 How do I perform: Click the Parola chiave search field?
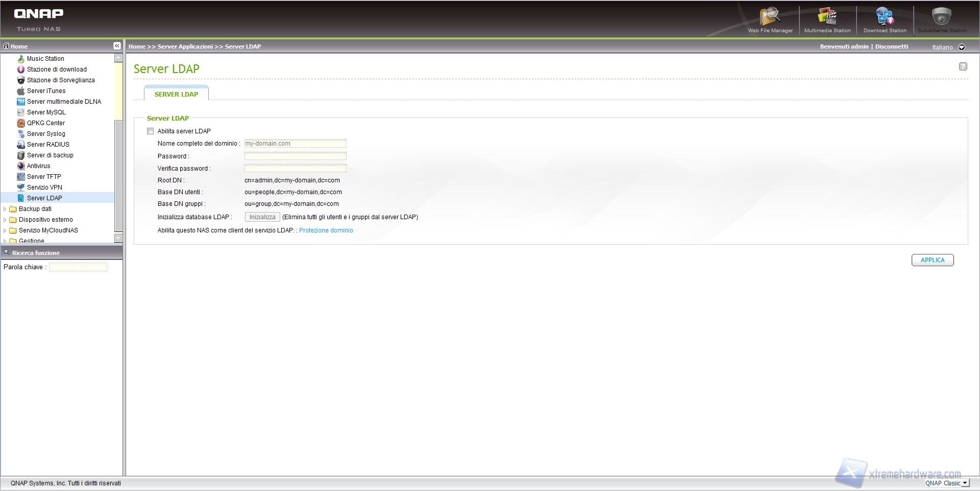78,267
